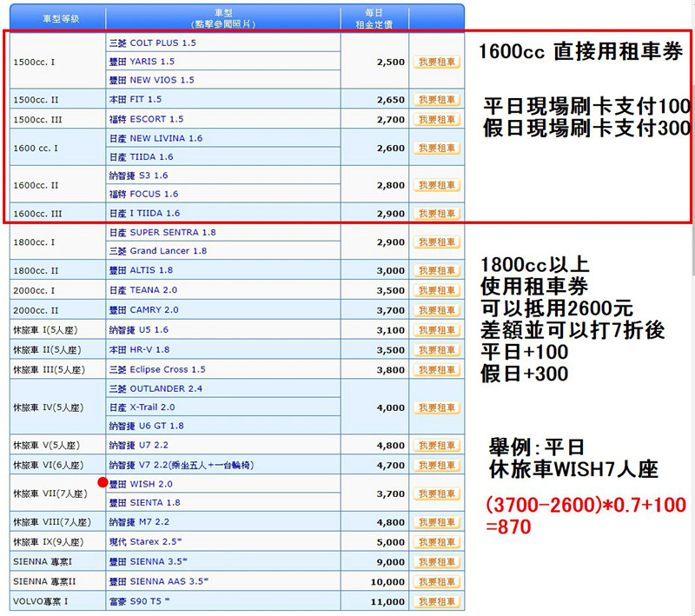Click 我要租車 for the HR-V 1.8 row
695x616 pixels.
point(437,350)
